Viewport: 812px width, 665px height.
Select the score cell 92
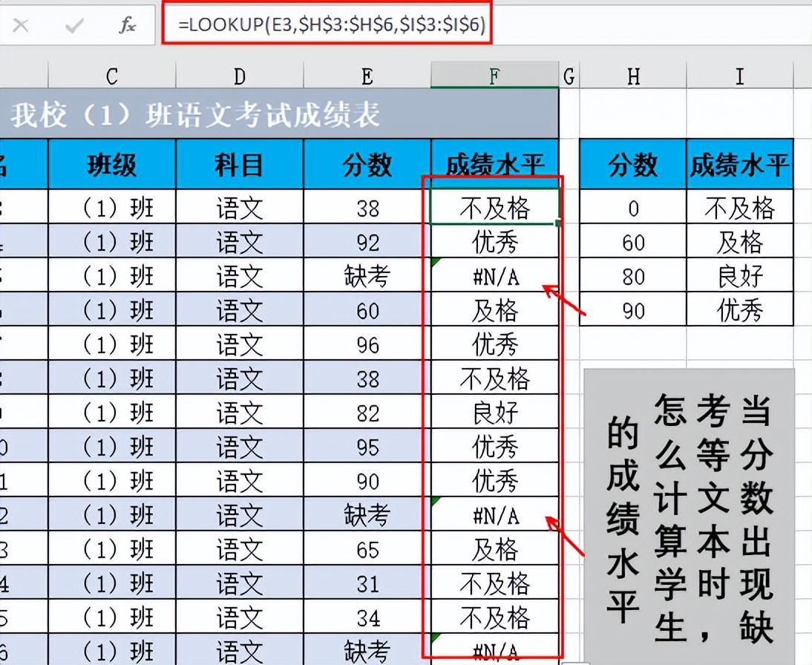tap(367, 242)
